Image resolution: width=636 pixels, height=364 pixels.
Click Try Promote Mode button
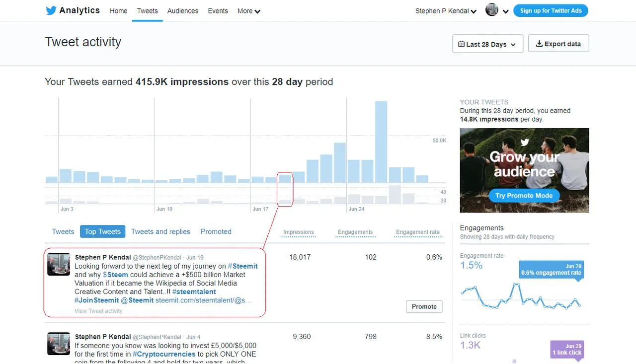point(524,196)
